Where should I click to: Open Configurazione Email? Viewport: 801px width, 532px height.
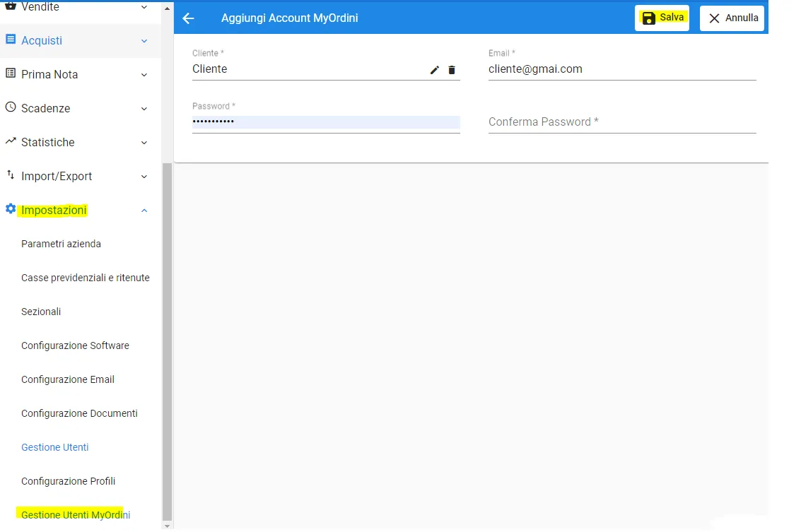point(68,380)
